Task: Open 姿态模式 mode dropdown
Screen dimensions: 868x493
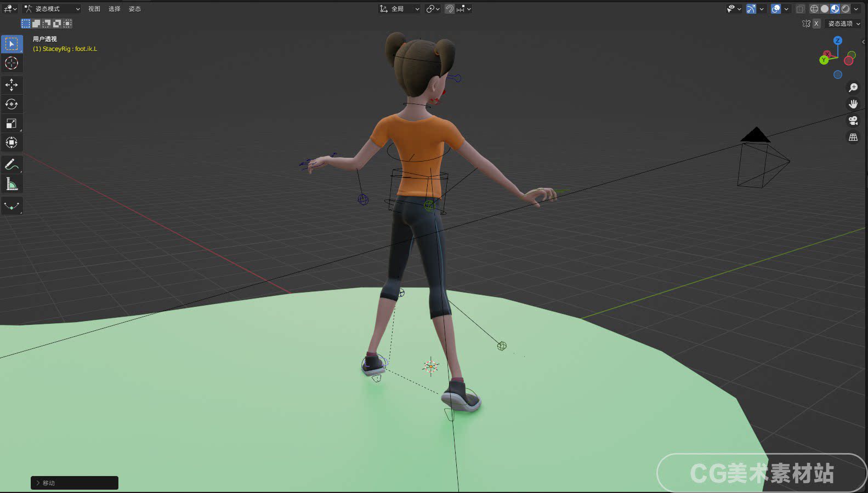Action: [x=52, y=9]
